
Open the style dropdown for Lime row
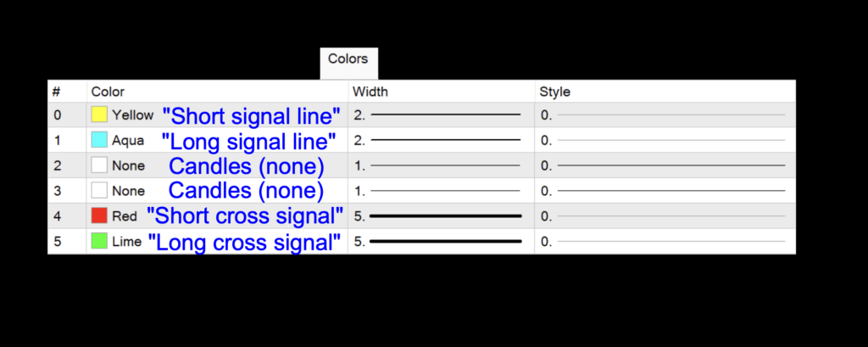click(x=665, y=242)
